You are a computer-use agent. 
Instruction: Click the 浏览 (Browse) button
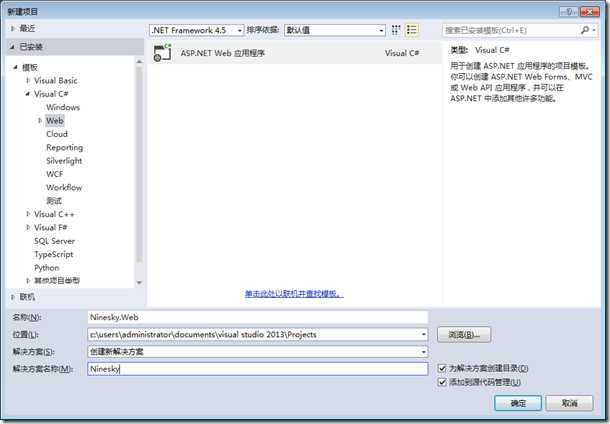click(464, 335)
